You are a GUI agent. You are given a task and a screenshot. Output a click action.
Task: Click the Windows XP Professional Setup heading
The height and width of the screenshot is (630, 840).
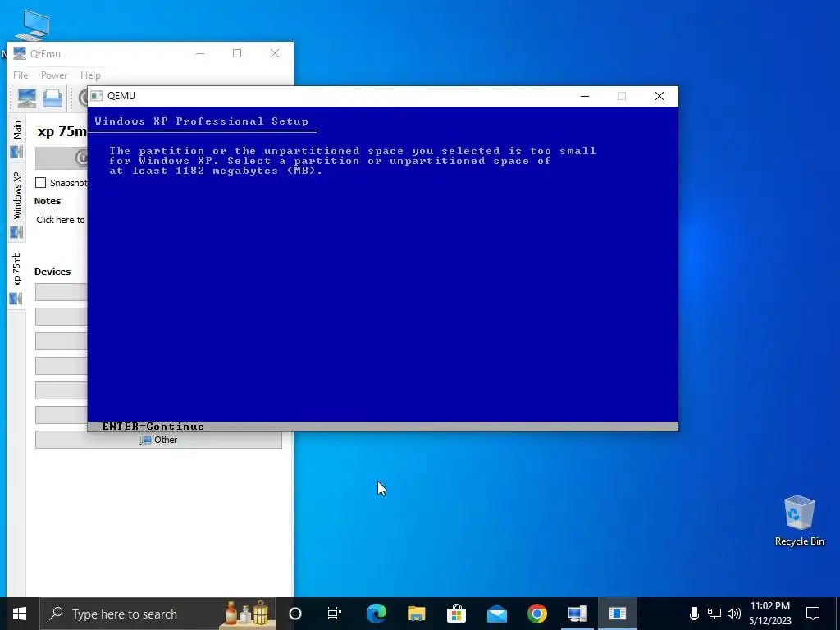(x=202, y=121)
